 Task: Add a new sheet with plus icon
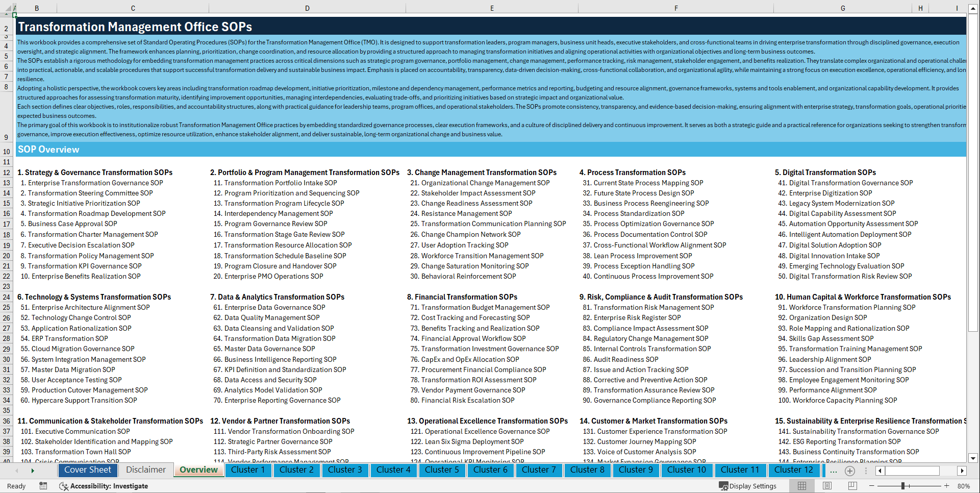[x=850, y=471]
